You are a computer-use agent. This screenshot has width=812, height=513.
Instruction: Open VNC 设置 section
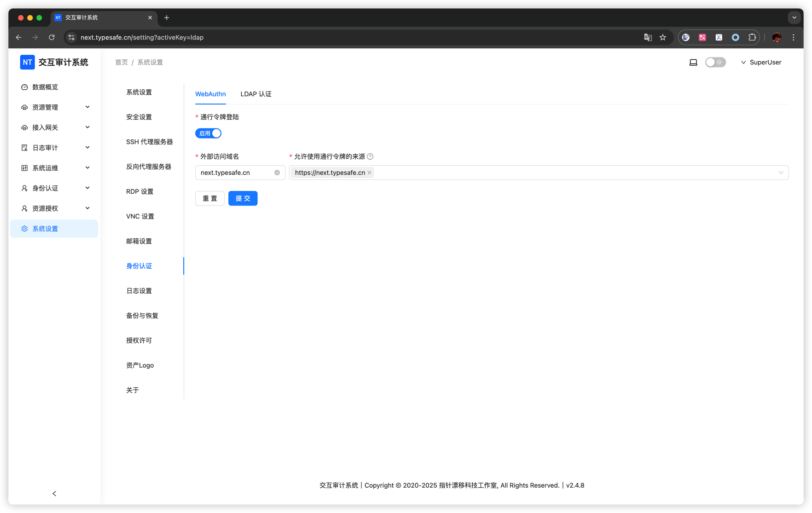140,216
